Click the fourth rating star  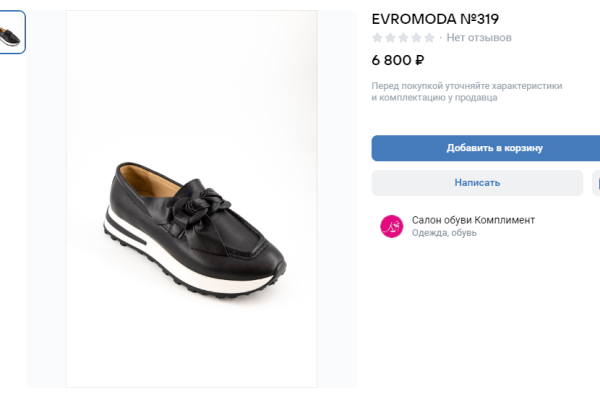[416, 38]
